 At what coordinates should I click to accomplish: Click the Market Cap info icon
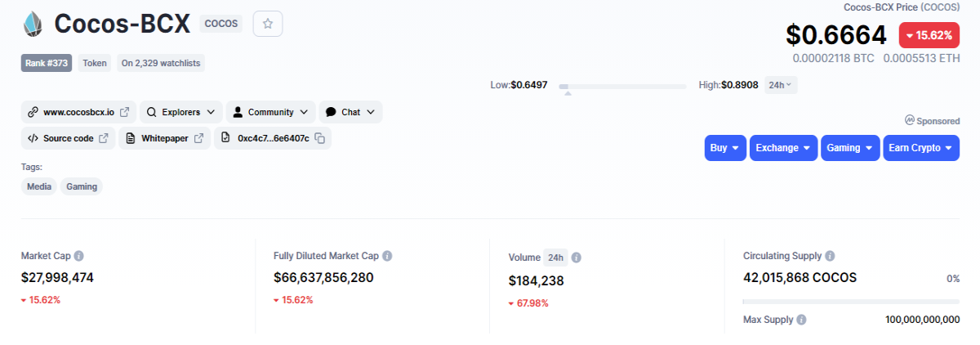(79, 256)
